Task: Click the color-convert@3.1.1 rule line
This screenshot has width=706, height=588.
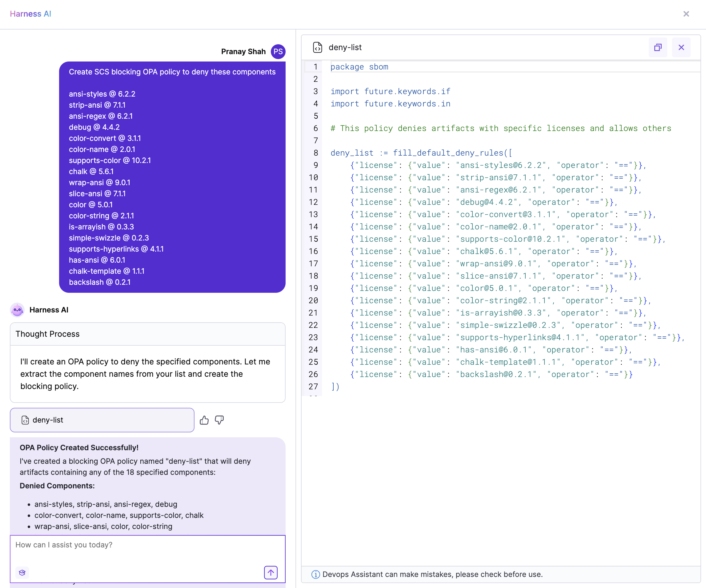Action: pos(503,214)
